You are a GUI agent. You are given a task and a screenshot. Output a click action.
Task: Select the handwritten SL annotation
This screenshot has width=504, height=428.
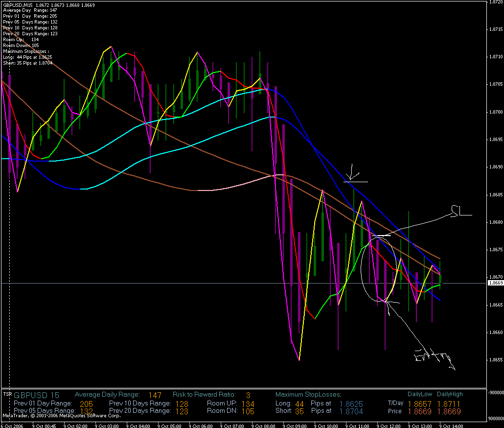click(x=460, y=210)
